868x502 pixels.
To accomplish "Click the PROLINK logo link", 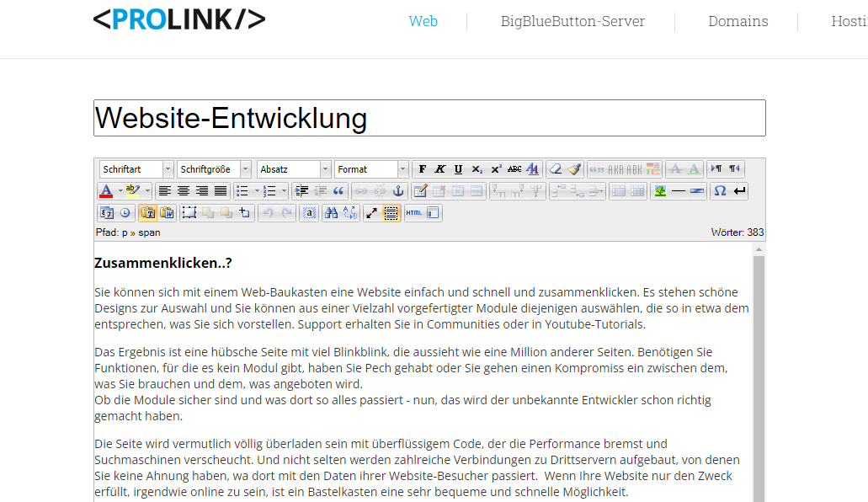I will 179,20.
